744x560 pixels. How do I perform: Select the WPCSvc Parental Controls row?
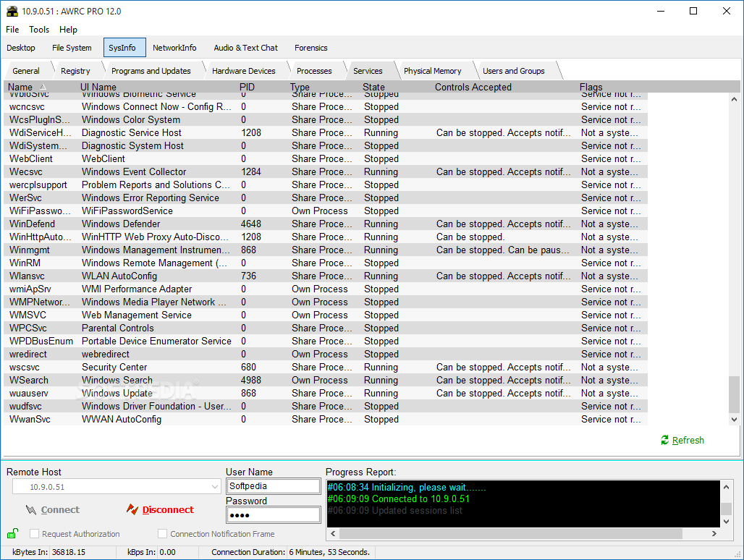tap(326, 328)
